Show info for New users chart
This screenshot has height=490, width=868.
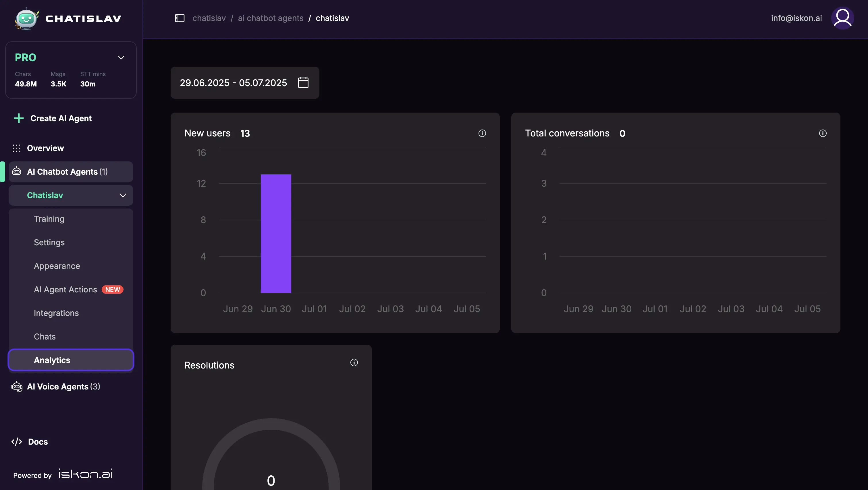(482, 134)
